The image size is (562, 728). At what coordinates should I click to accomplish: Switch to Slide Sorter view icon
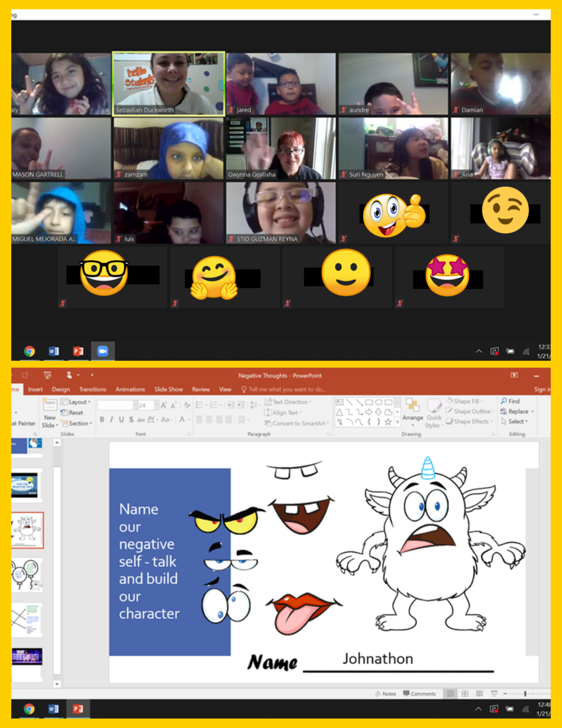(465, 694)
